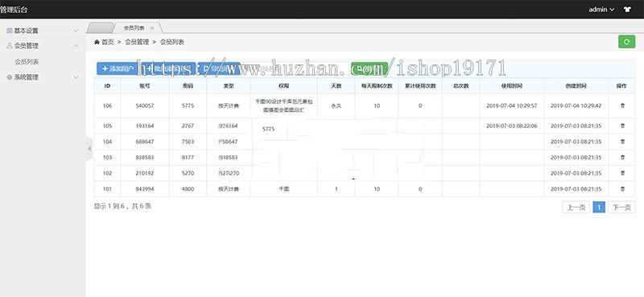Click account cell 540057
644x297 pixels.
click(145, 106)
